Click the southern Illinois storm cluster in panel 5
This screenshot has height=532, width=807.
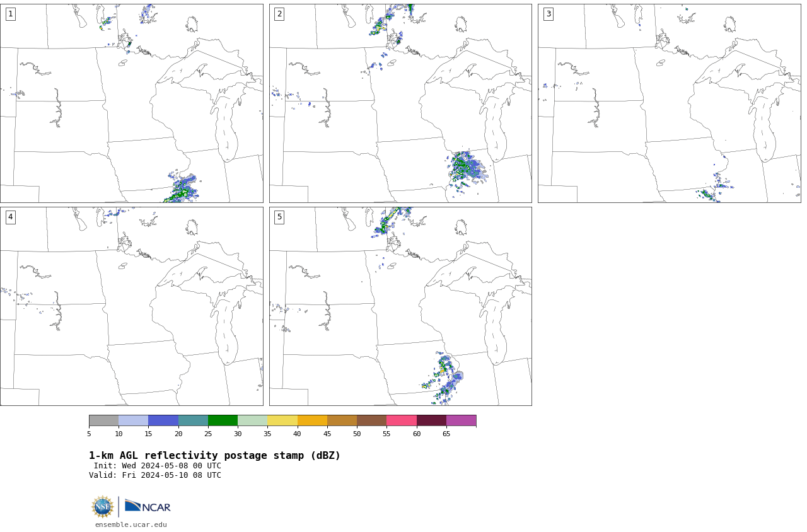tap(443, 378)
